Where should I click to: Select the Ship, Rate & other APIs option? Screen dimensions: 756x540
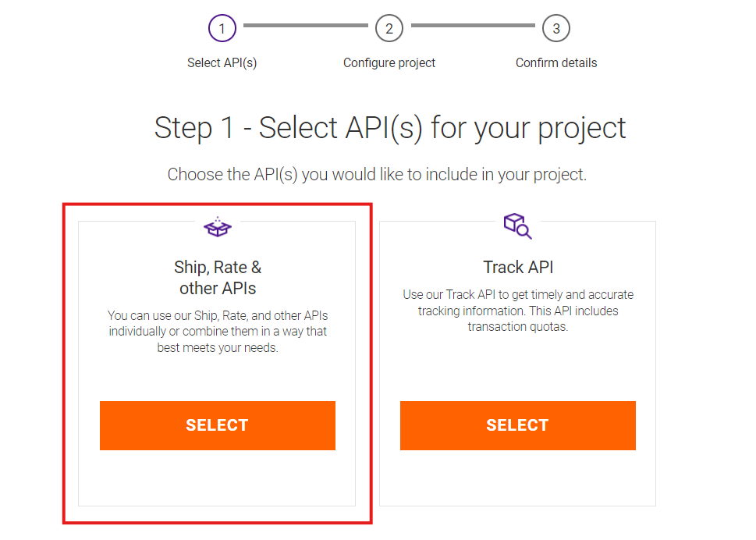[217, 425]
